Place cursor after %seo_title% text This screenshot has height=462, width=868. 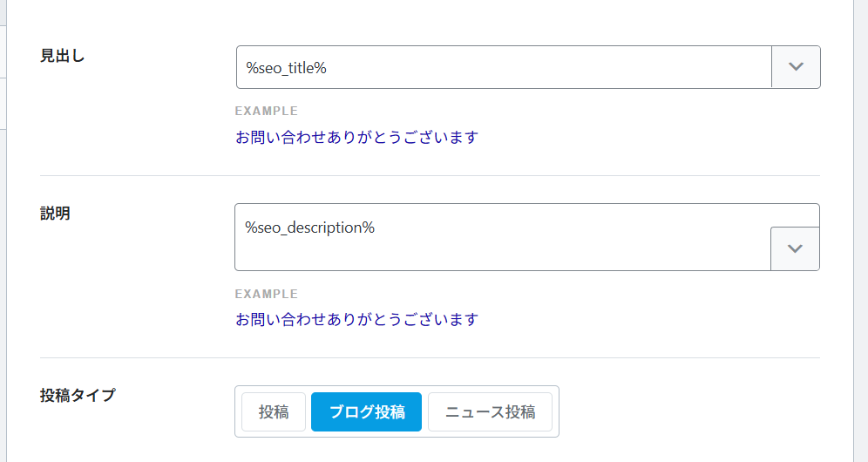(x=328, y=68)
